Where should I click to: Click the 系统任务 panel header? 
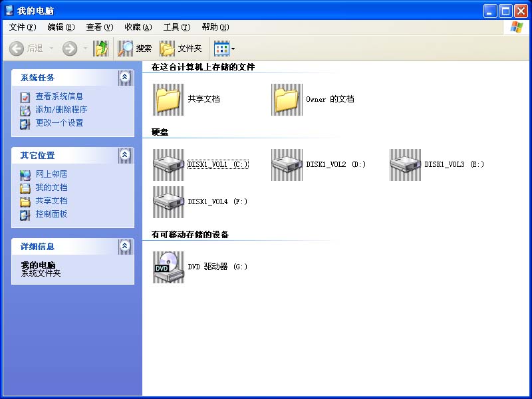[x=72, y=78]
